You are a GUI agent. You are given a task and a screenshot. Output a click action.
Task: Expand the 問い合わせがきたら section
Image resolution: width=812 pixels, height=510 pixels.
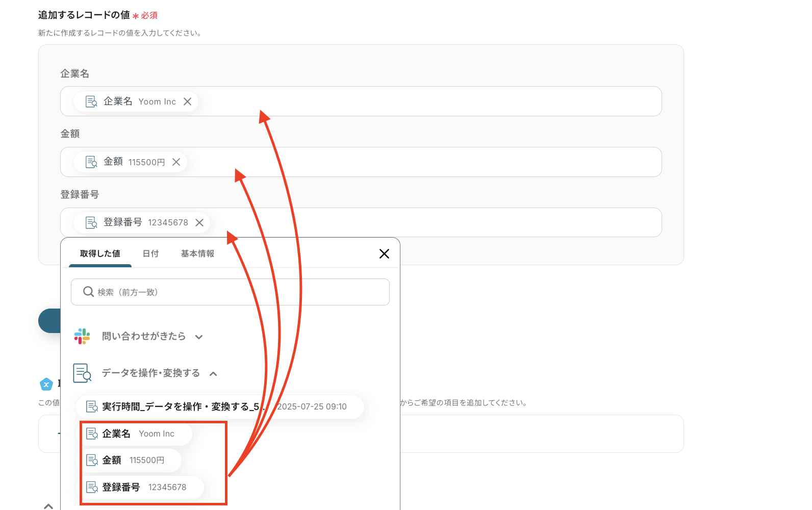pos(199,337)
